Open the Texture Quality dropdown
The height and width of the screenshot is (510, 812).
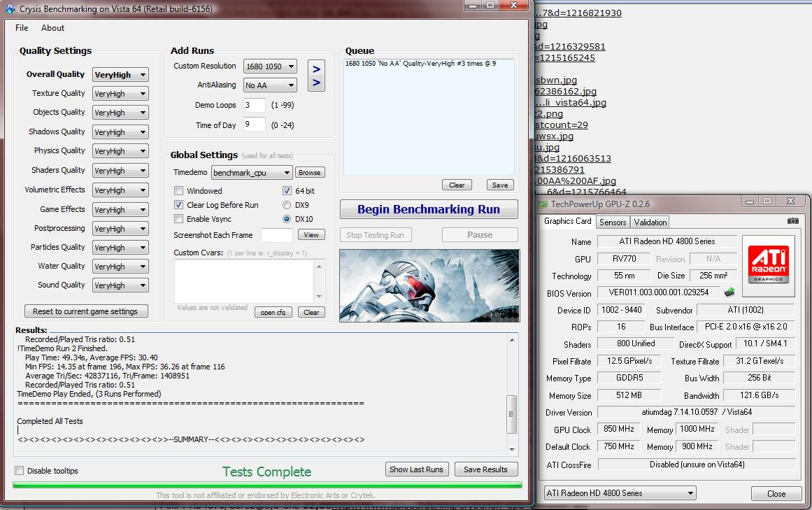pos(120,94)
